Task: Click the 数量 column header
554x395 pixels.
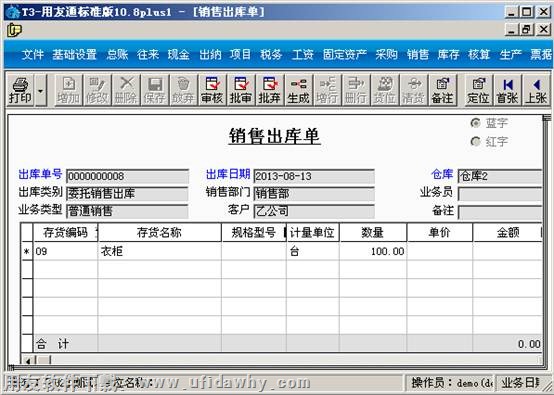Action: pos(373,232)
